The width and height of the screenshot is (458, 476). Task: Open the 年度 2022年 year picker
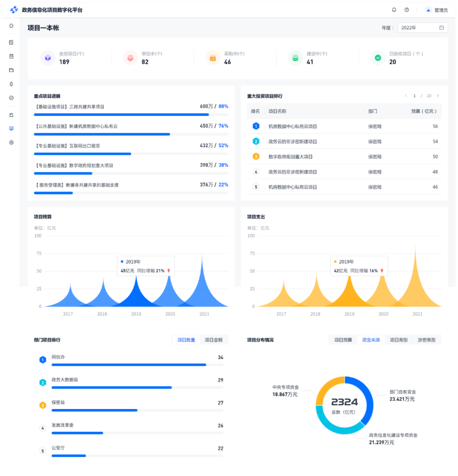pyautogui.click(x=422, y=28)
